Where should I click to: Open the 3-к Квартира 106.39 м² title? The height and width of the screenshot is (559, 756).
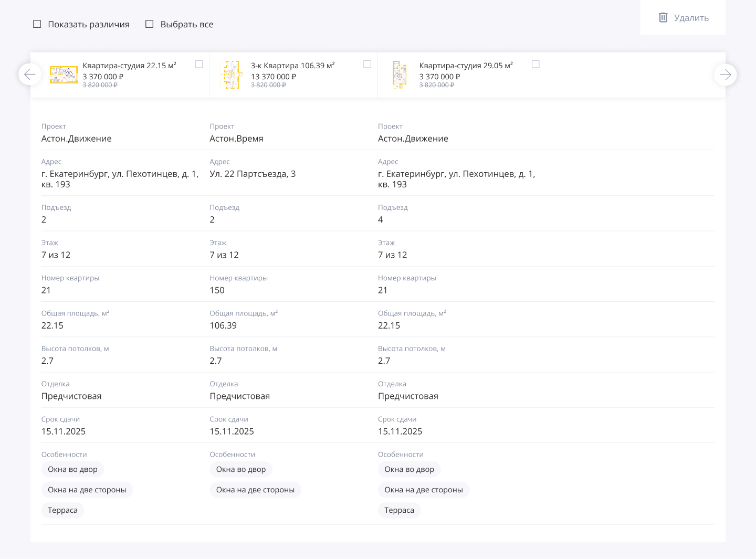click(x=292, y=66)
